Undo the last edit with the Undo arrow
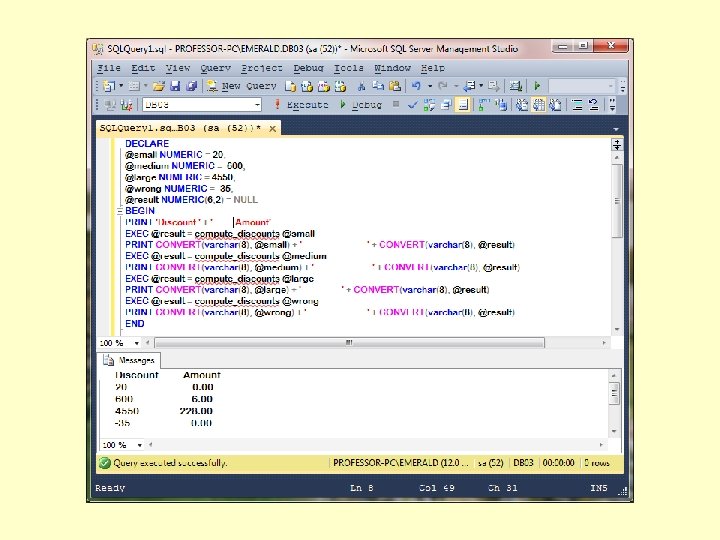Viewport: 720px width, 540px height. (x=416, y=86)
